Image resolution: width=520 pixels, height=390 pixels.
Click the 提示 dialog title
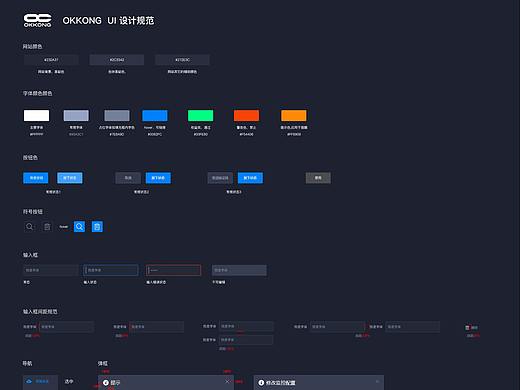point(115,383)
